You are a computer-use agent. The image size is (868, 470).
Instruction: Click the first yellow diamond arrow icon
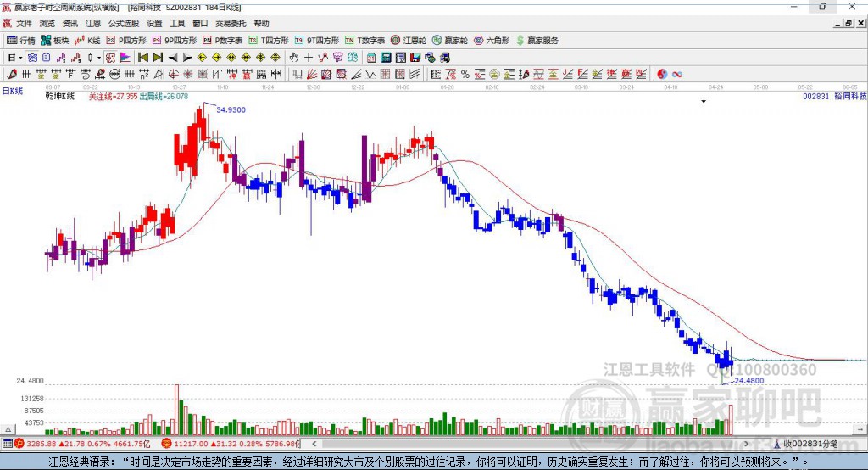(x=202, y=57)
